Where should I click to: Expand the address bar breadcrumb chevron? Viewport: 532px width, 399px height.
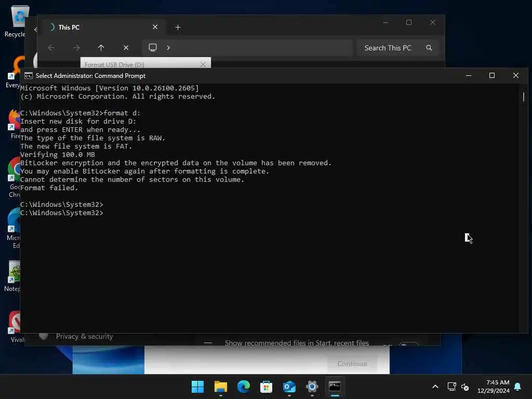[168, 47]
